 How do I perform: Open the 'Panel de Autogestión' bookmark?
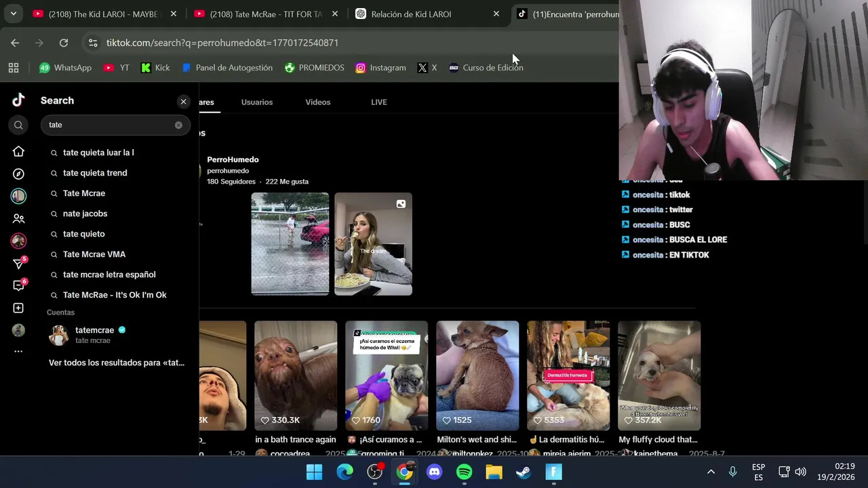click(227, 68)
